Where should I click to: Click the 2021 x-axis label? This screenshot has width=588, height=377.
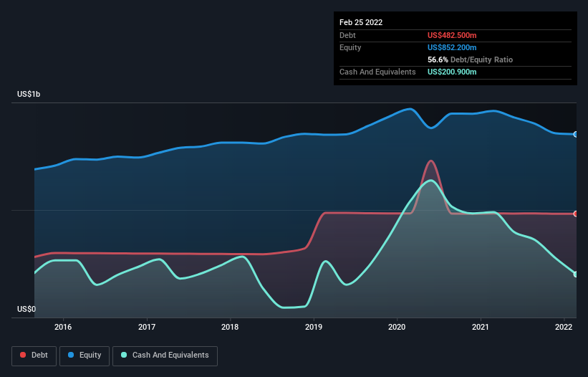tap(481, 327)
